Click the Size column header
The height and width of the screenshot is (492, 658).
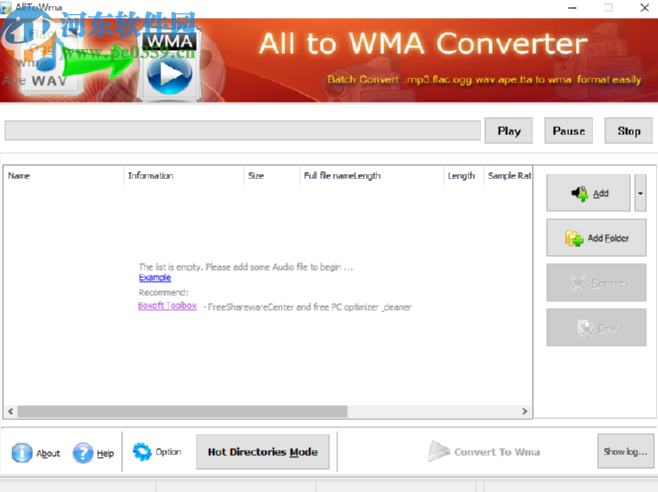tap(272, 175)
